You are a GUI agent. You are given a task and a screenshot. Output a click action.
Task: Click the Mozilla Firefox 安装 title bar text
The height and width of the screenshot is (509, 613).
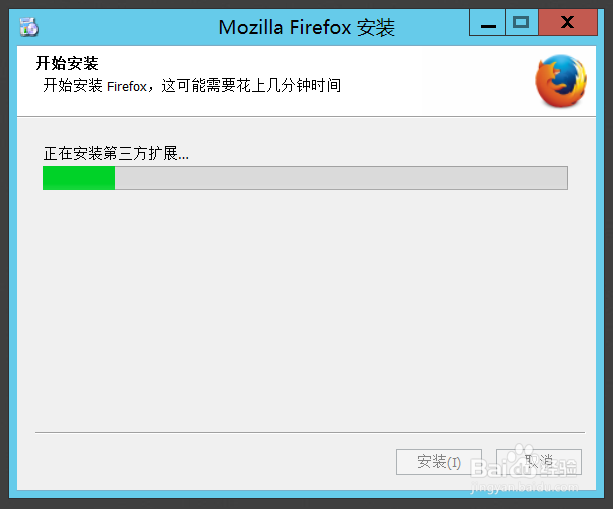(x=306, y=27)
